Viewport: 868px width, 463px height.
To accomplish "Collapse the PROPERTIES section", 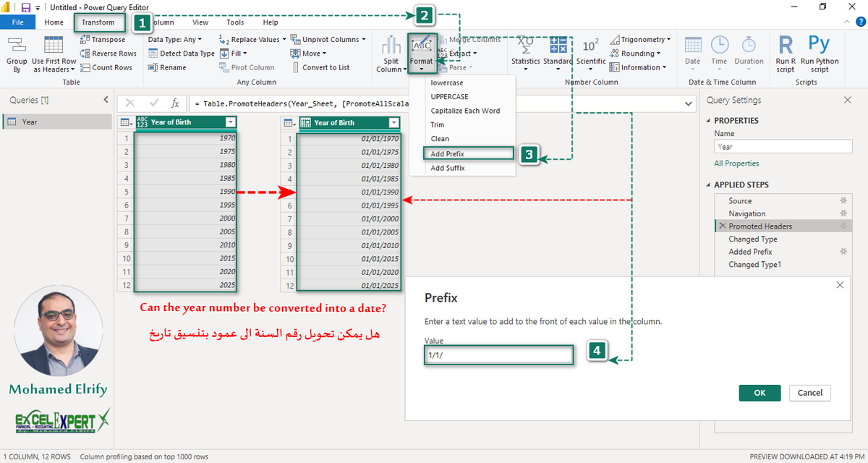I will coord(709,121).
